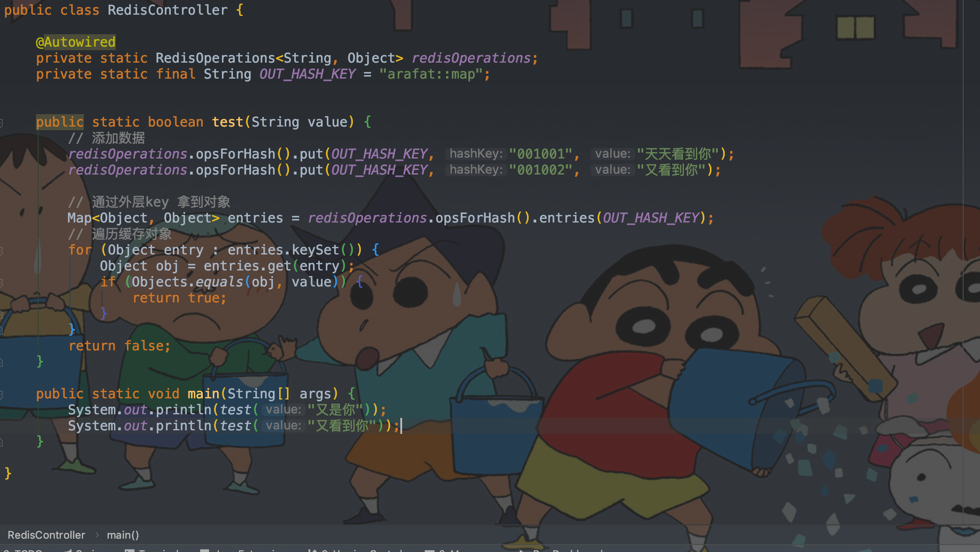Click the OUT_HASH_KEY constant declaration
The height and width of the screenshot is (552, 980).
point(307,74)
